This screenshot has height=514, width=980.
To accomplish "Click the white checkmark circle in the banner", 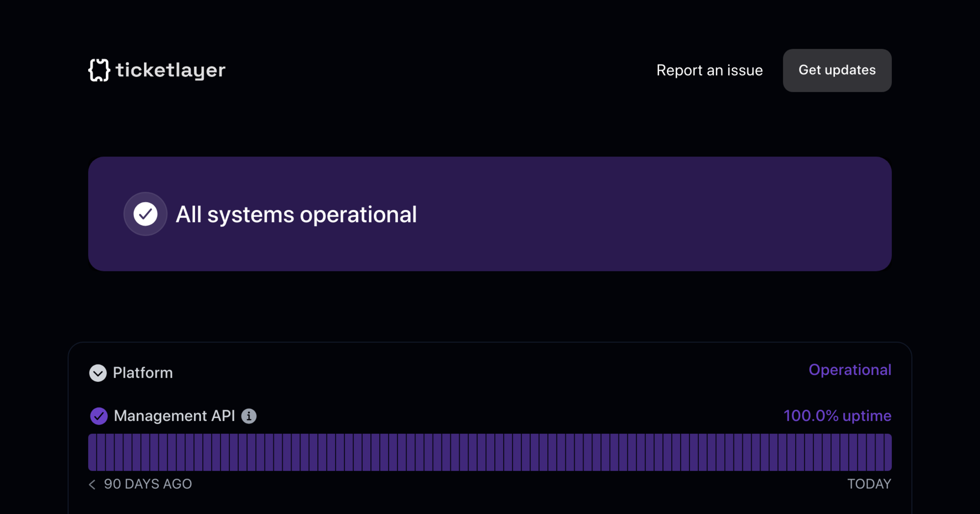I will coord(145,214).
